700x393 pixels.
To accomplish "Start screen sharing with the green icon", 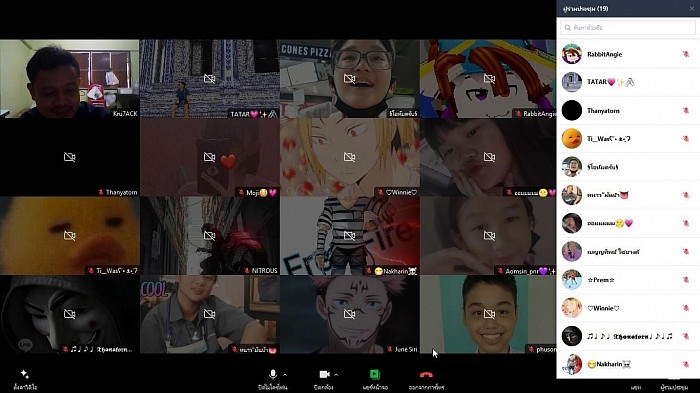I will pos(375,374).
